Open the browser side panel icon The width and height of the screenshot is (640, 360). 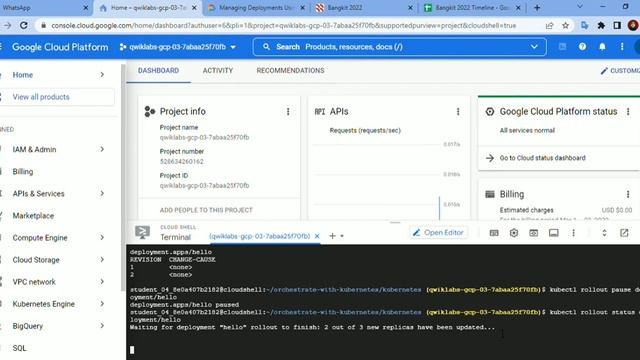617,25
